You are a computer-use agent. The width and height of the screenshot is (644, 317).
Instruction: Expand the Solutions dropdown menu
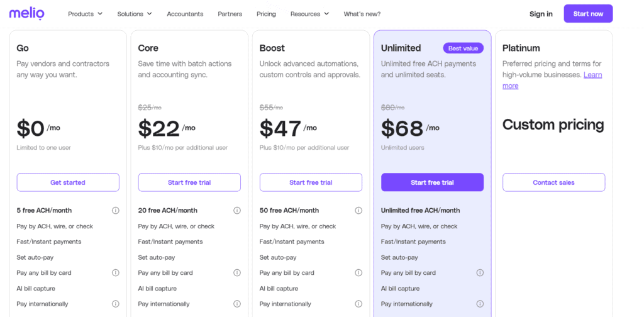135,14
